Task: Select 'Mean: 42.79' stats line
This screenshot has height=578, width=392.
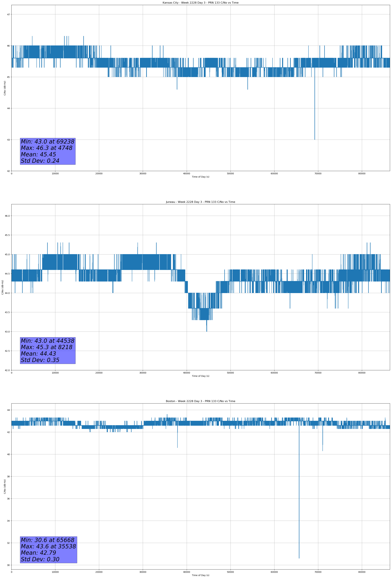Action: 38,553
